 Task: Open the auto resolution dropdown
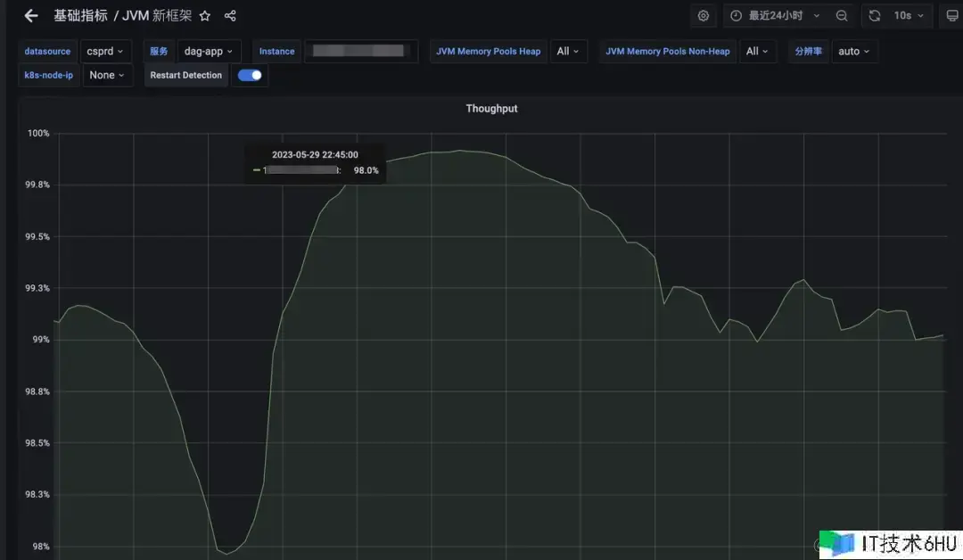[x=854, y=52]
